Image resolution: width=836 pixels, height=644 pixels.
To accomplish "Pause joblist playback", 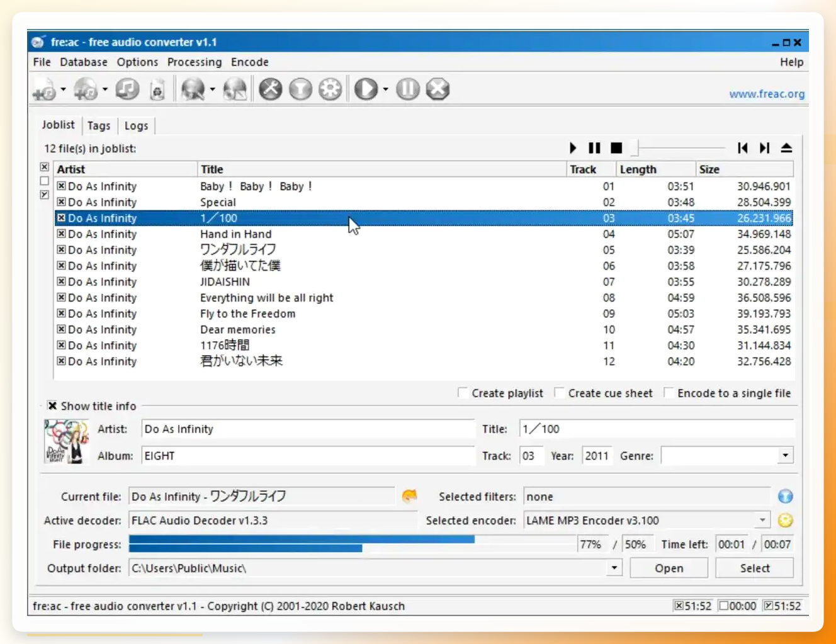I will tap(594, 148).
